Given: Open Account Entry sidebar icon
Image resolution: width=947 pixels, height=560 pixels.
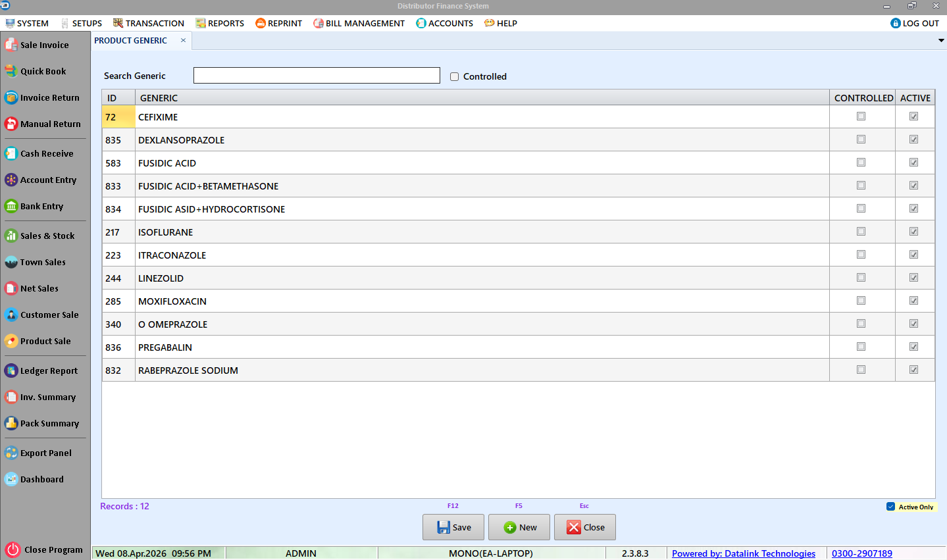Looking at the screenshot, I should click(11, 180).
